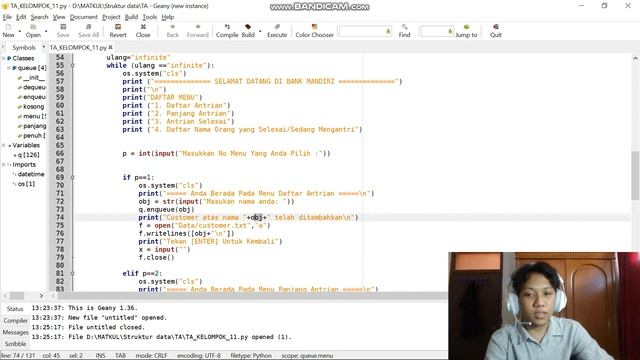
Task: Collapse the Variables tree node
Action: pos(3,145)
